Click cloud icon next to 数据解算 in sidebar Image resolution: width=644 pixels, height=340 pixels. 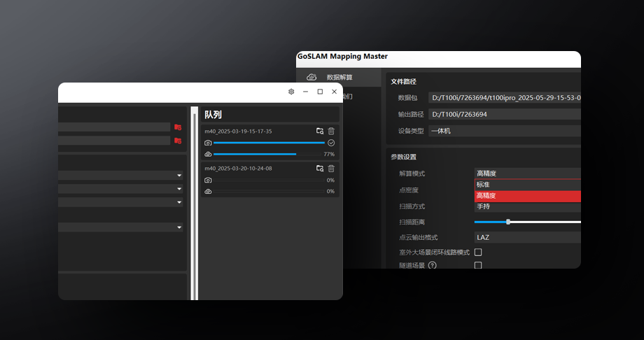pyautogui.click(x=311, y=77)
